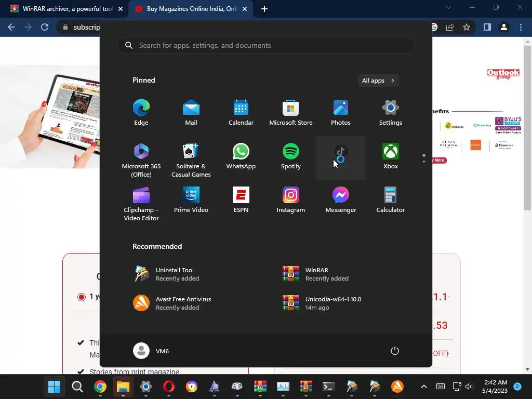This screenshot has width=532, height=399.
Task: Reload the current page
Action: click(45, 27)
